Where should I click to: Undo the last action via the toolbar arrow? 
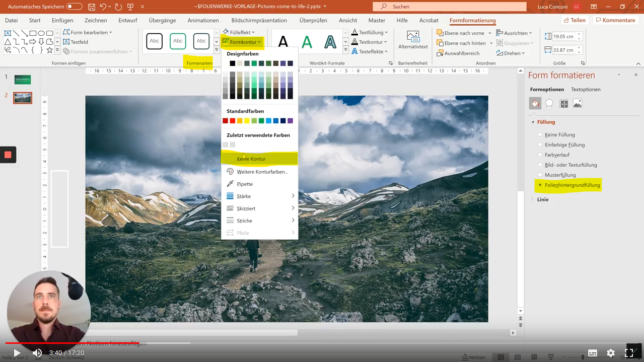(103, 7)
